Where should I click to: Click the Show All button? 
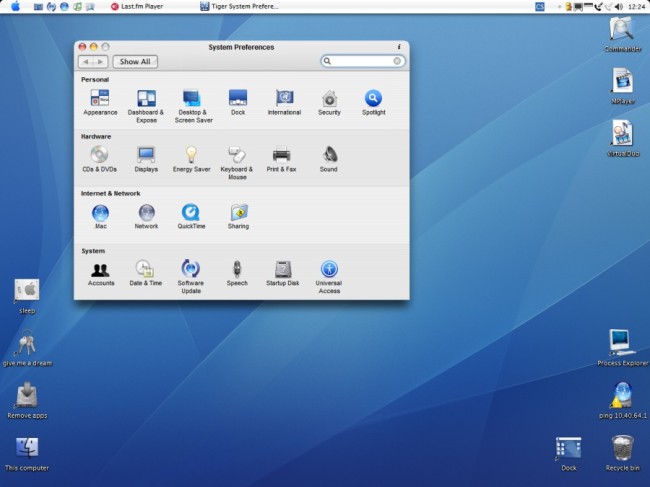point(135,62)
